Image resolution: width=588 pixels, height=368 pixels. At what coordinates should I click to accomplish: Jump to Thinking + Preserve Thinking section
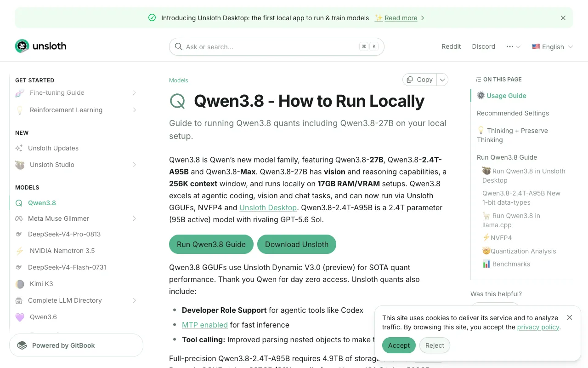pos(512,135)
